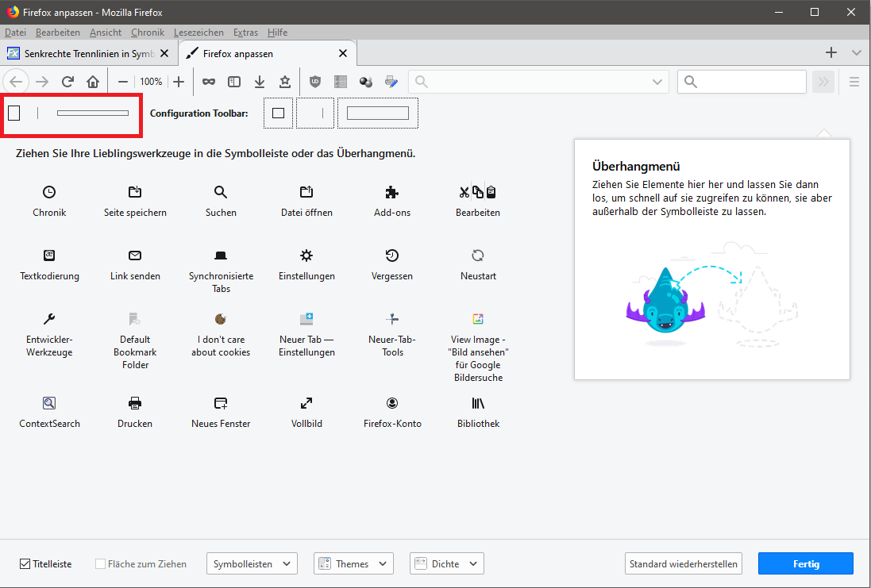Click the home button in toolbar
This screenshot has width=871, height=588.
[93, 82]
